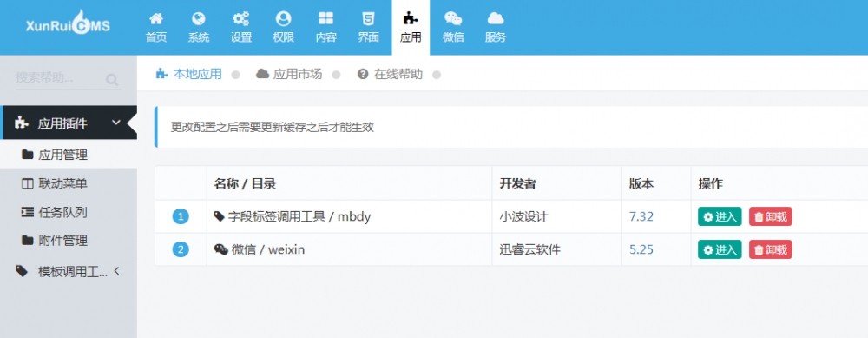Image resolution: width=868 pixels, height=338 pixels.
Task: Click the 应用插件 puzzle icon in sidebar
Action: coord(22,123)
